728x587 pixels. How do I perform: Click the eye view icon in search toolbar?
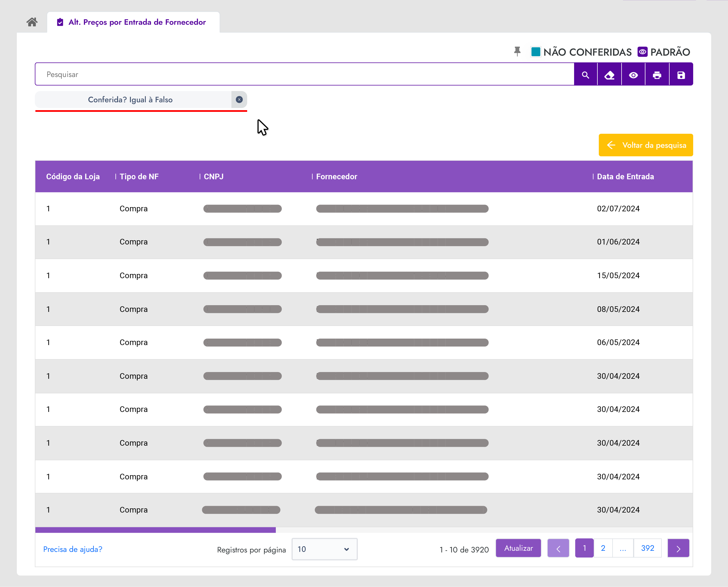tap(633, 74)
